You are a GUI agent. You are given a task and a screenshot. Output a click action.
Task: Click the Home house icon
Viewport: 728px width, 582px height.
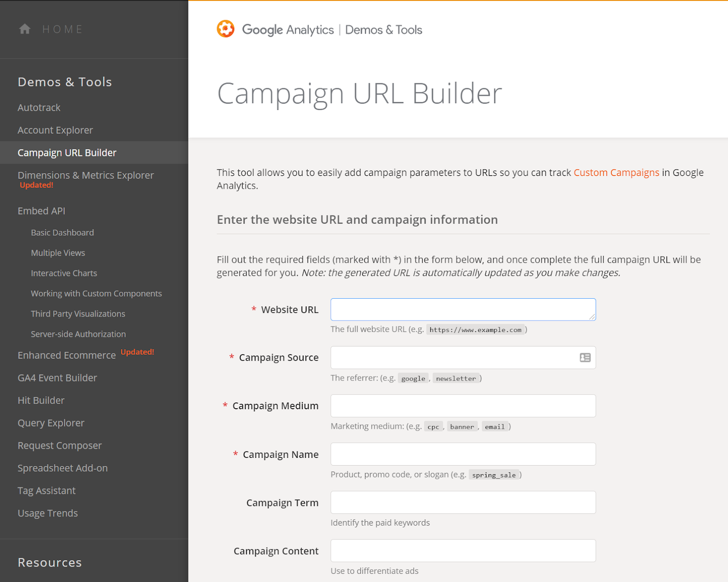click(25, 29)
